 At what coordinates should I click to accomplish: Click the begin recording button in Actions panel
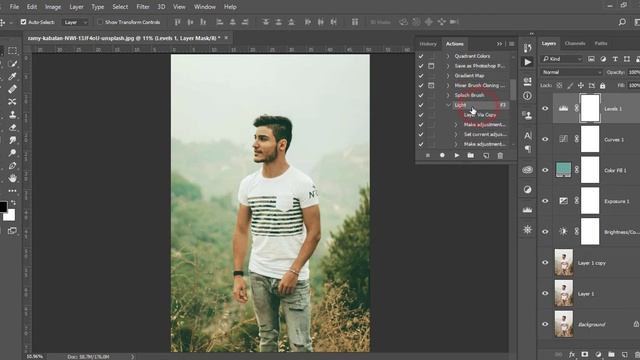pos(442,156)
